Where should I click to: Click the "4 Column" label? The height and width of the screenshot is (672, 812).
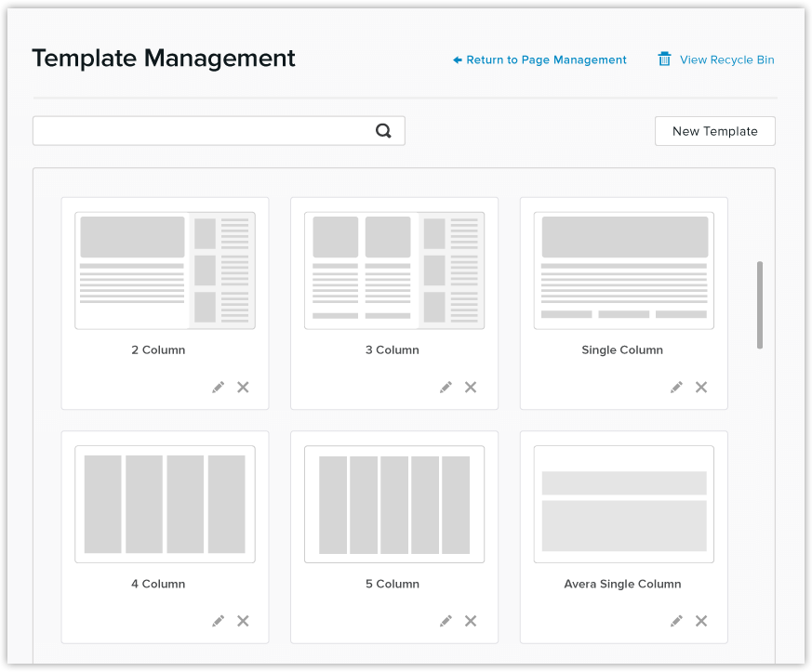158,584
